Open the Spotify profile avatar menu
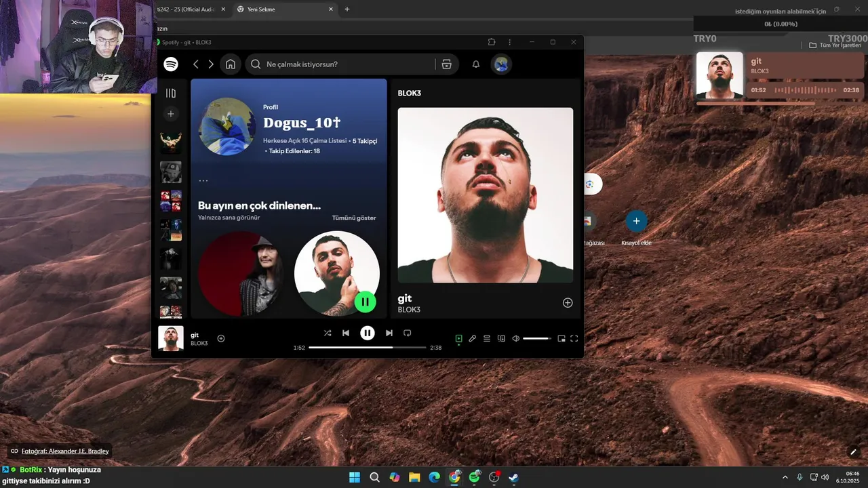 (501, 64)
